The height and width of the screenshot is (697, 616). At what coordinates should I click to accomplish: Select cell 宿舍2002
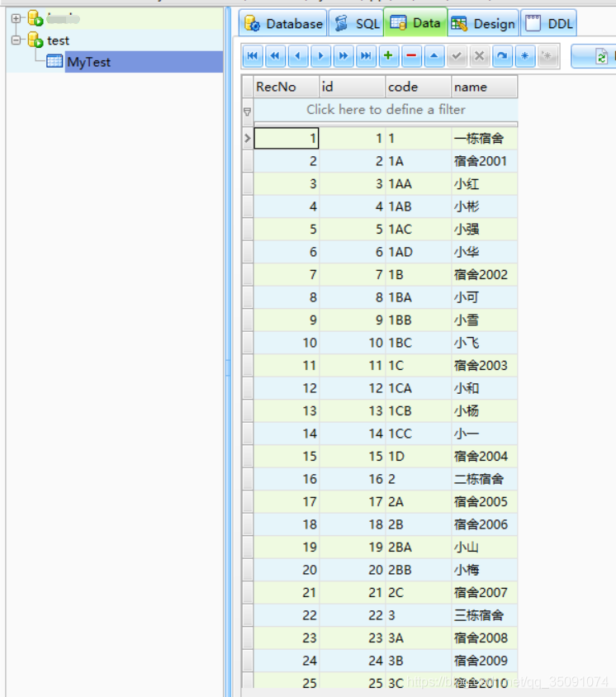pyautogui.click(x=485, y=275)
